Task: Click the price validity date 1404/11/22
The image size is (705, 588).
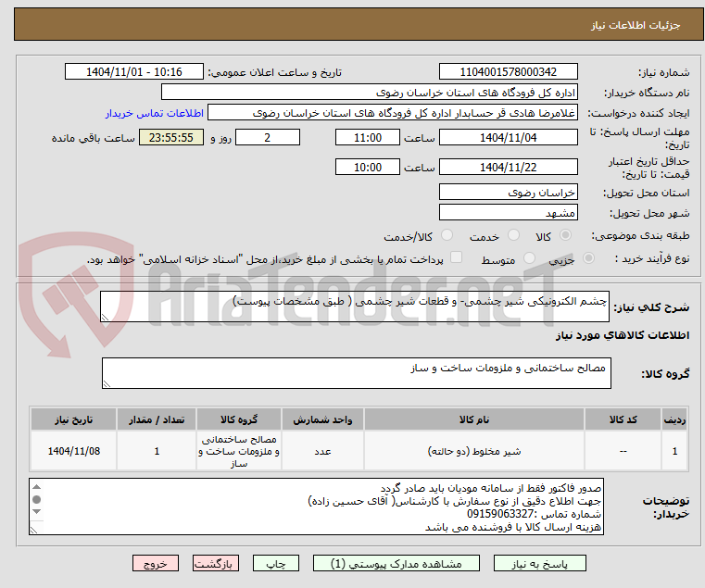Action: click(508, 168)
